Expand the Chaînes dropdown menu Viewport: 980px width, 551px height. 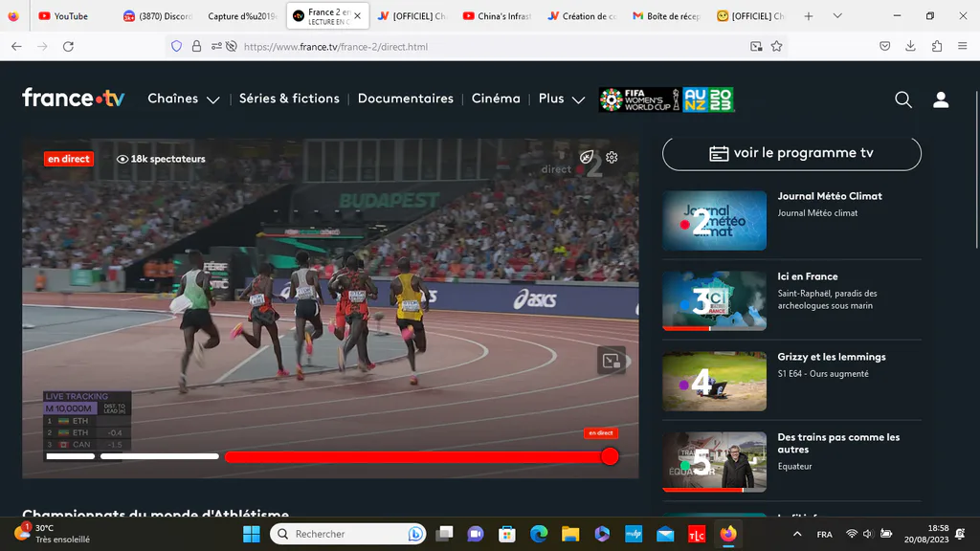(183, 99)
